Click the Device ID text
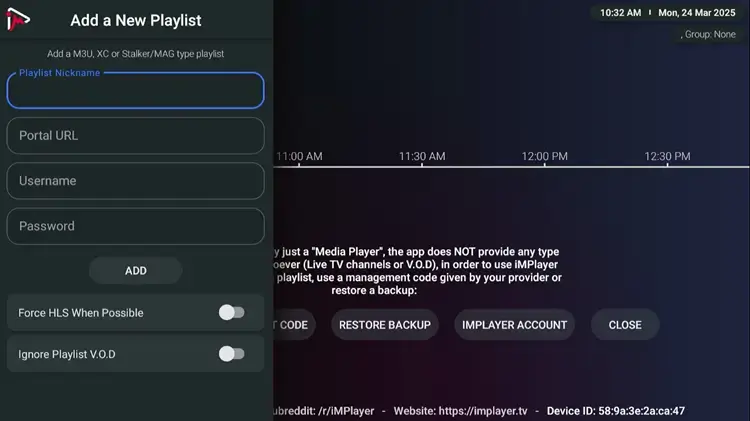 click(616, 411)
